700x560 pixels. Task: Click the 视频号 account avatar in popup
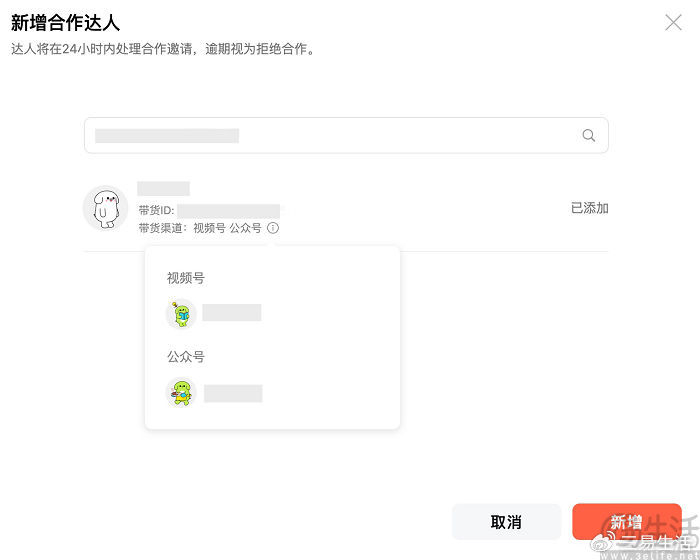click(x=181, y=314)
